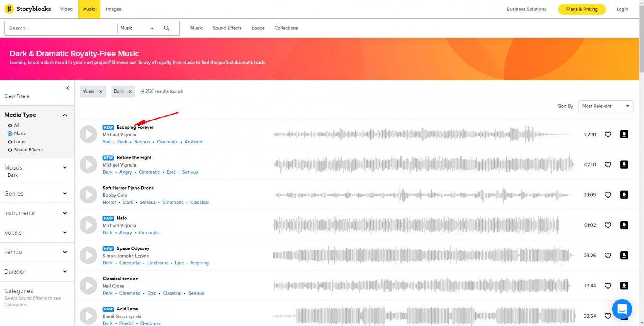Download the "Before the Fight" track
Image resolution: width=644 pixels, height=326 pixels.
(624, 164)
